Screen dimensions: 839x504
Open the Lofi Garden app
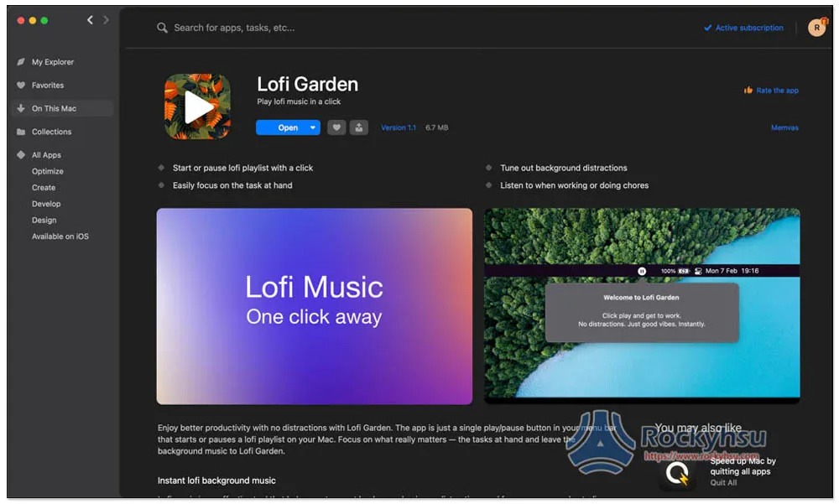click(x=282, y=127)
